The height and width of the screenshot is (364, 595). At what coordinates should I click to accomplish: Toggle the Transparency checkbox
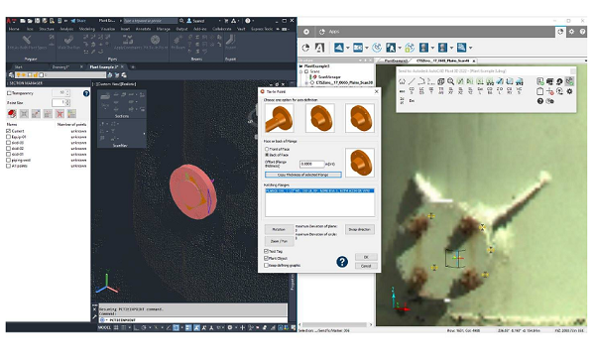(x=9, y=93)
